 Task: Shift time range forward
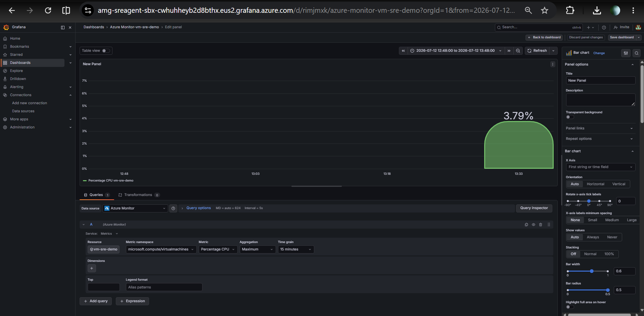(509, 51)
